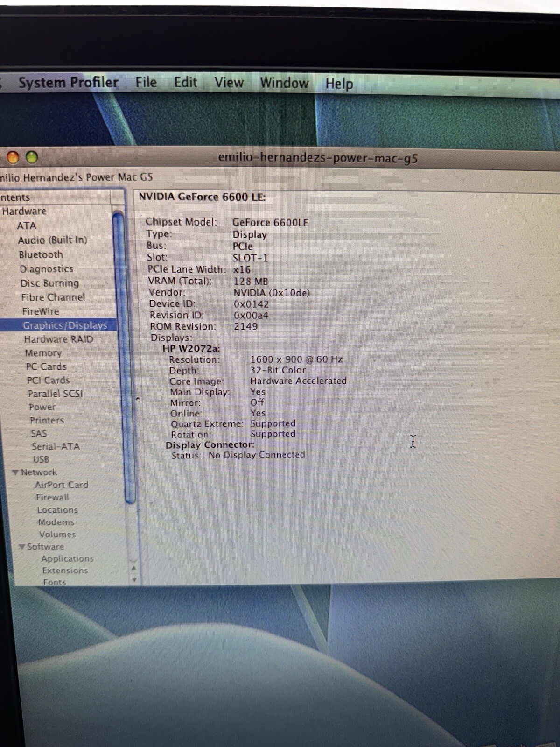
Task: Select PCI Cards in sidebar
Action: pos(49,380)
